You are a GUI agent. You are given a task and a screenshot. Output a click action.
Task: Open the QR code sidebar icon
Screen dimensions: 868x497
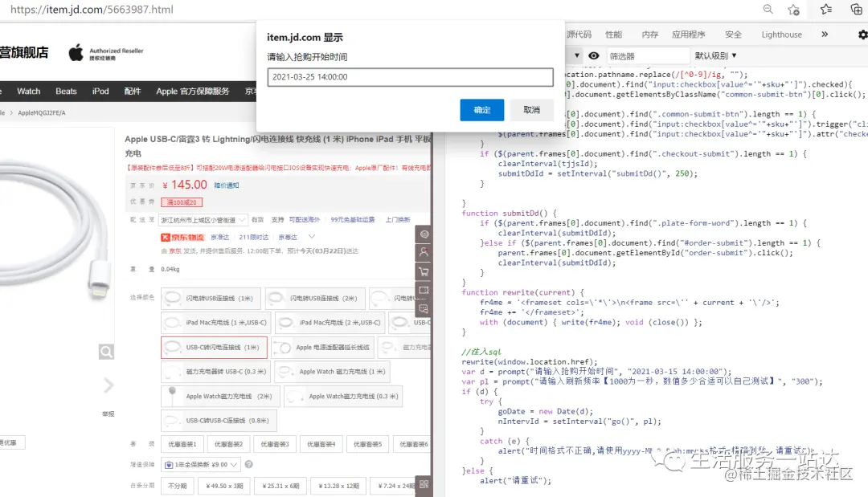coord(424,484)
